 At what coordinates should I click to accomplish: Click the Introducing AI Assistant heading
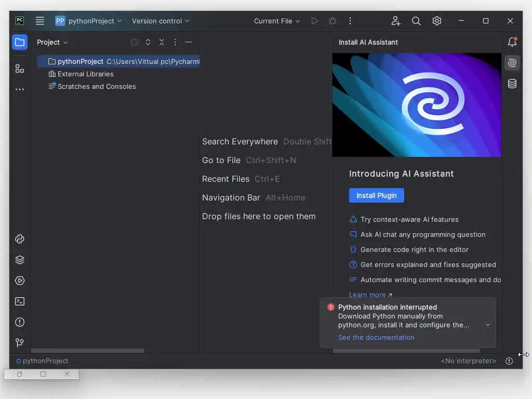[x=401, y=174]
